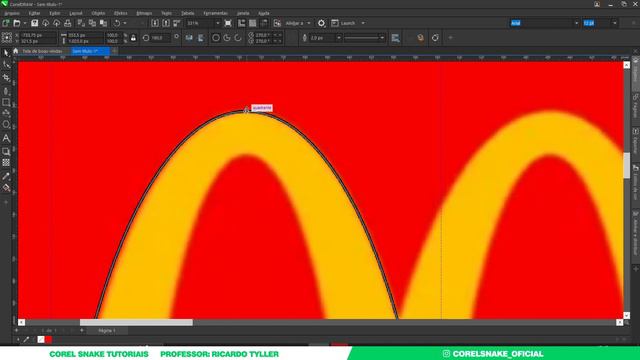Viewport: 640px width, 360px height.
Task: Open the Editar menu
Action: coord(34,13)
